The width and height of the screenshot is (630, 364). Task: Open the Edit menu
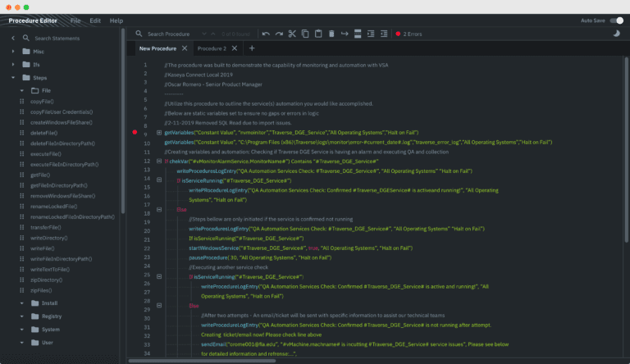click(95, 20)
